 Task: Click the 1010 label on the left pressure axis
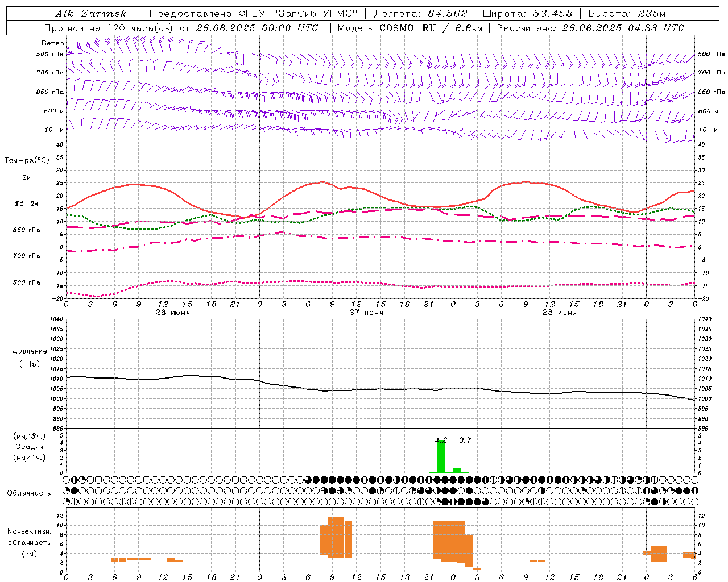(x=57, y=379)
